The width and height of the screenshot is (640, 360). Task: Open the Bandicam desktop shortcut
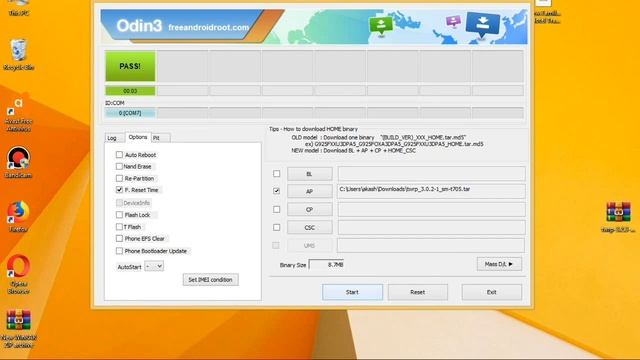click(x=18, y=162)
